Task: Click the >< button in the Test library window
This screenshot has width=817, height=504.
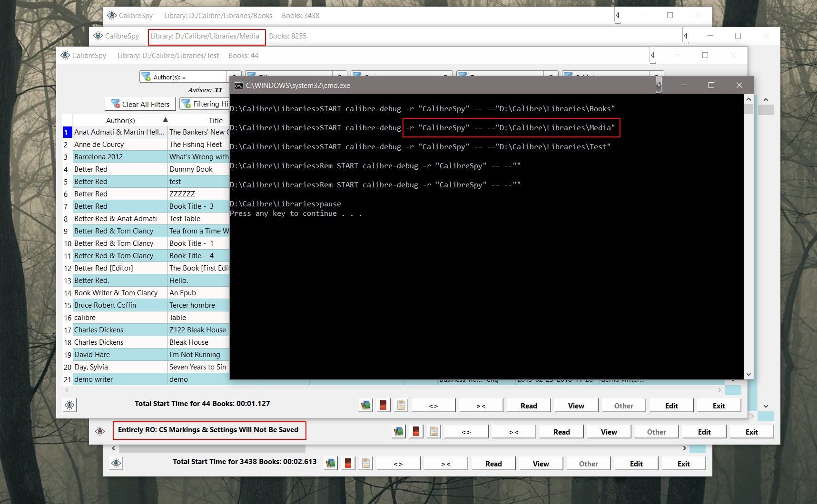Action: pos(481,406)
